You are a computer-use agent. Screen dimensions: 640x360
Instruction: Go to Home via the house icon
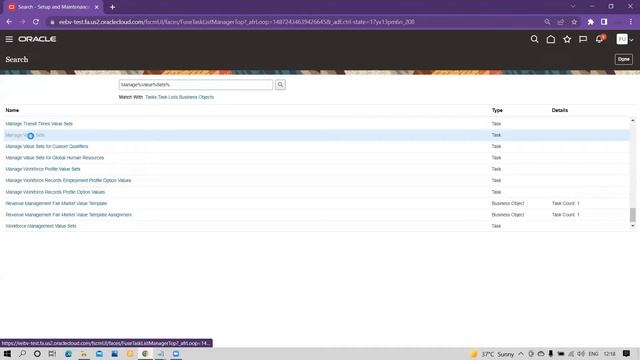(x=551, y=39)
